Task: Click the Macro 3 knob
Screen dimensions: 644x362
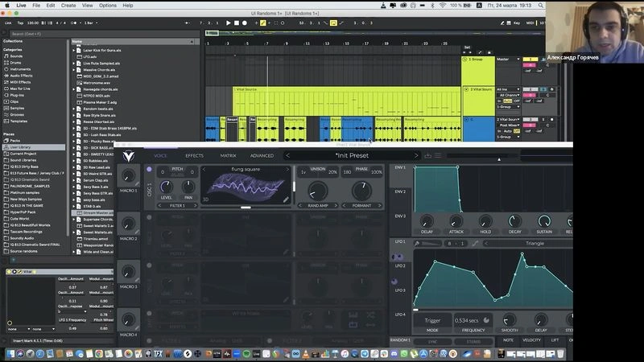Action: click(128, 272)
